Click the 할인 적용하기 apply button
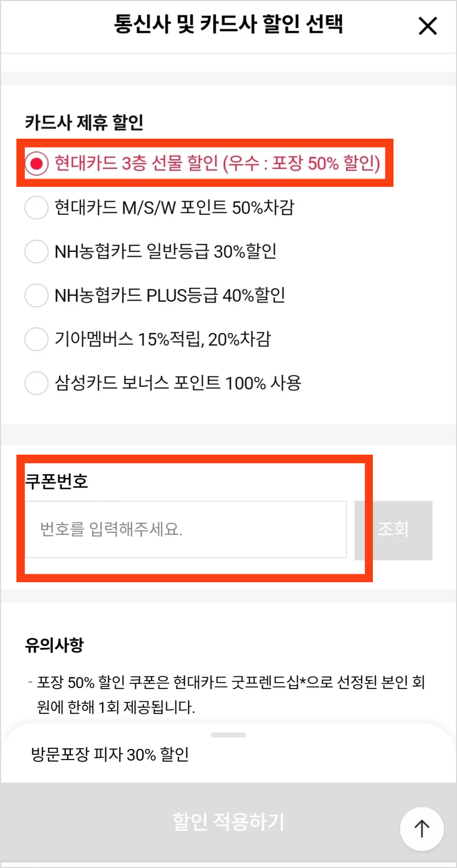 tap(229, 821)
